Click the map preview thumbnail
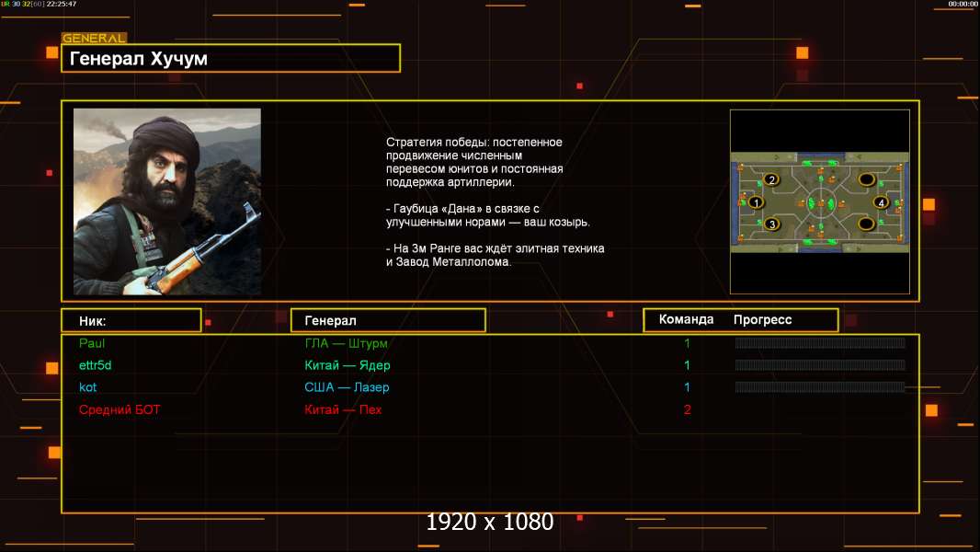Image resolution: width=980 pixels, height=552 pixels. (x=819, y=201)
